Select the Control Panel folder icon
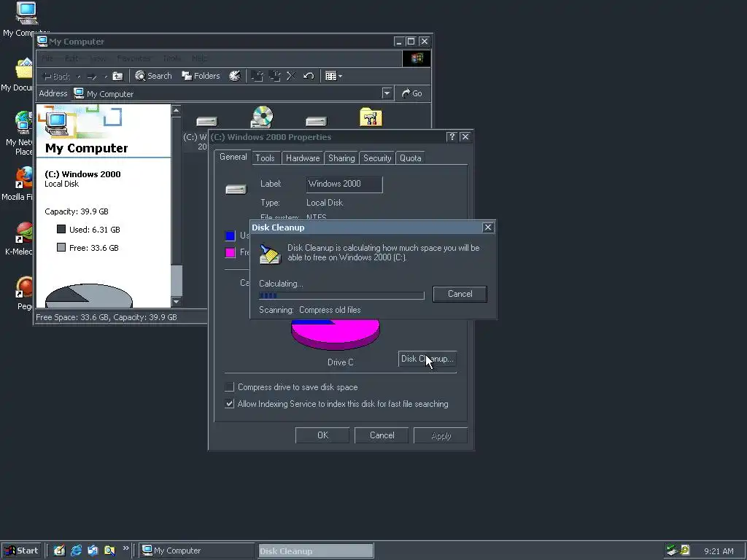This screenshot has height=560, width=747. (x=371, y=117)
